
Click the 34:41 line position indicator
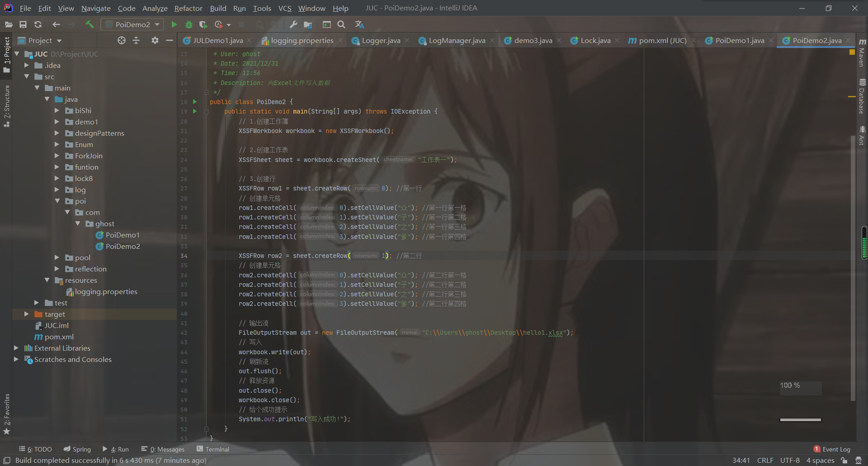tap(741, 461)
